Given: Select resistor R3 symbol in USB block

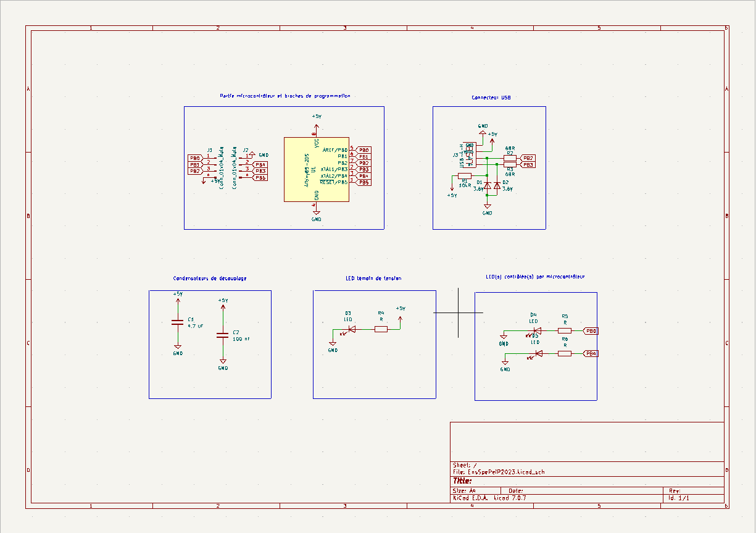Looking at the screenshot, I should pyautogui.click(x=510, y=165).
